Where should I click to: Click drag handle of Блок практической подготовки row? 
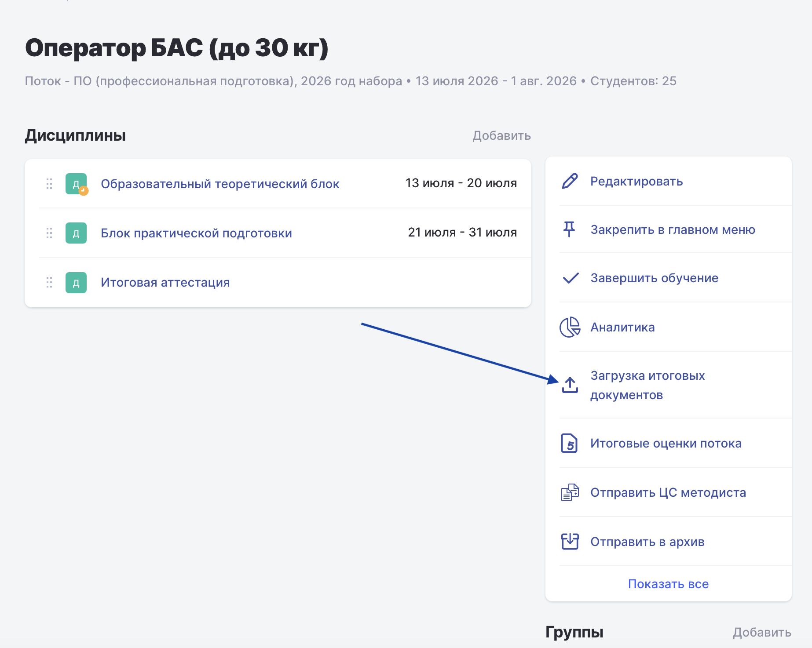pos(49,233)
